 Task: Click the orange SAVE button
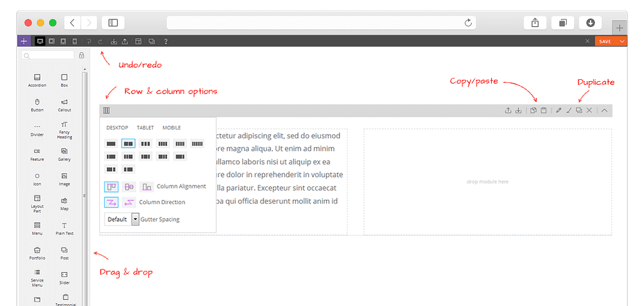(606, 41)
